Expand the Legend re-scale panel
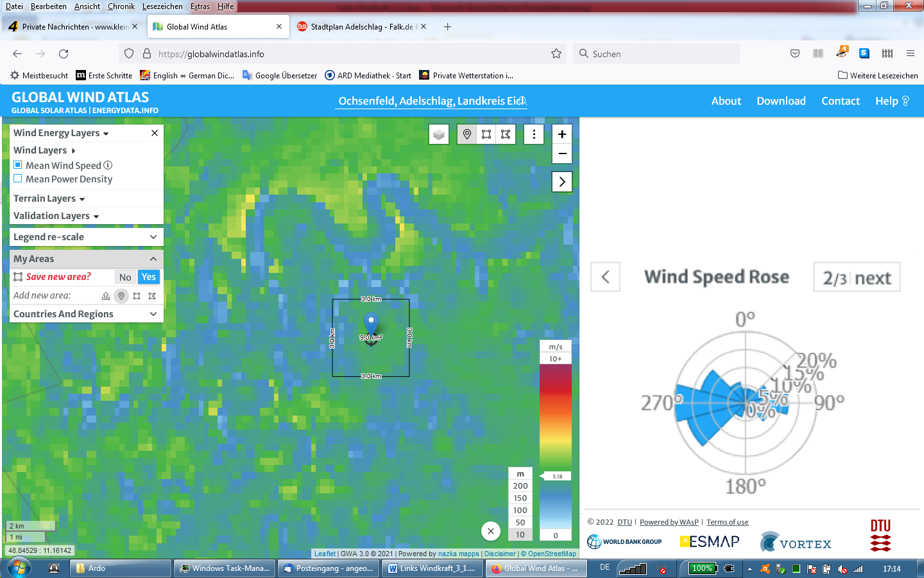The width and height of the screenshot is (924, 578). coord(86,237)
